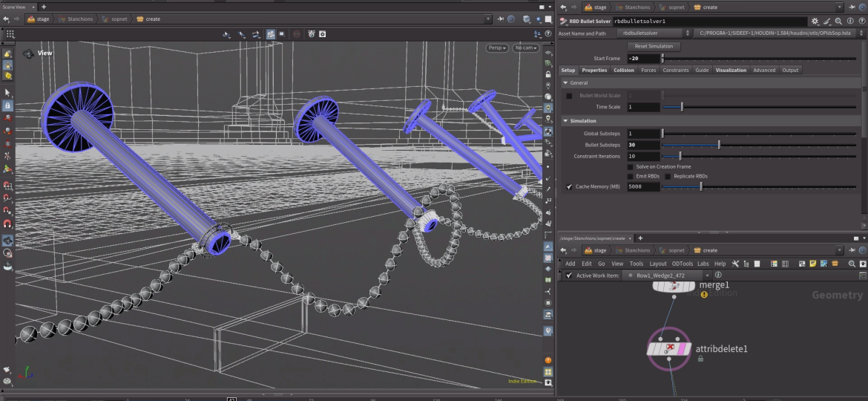The image size is (868, 401).
Task: Click the wrench tools icon in network editor
Action: pos(735,264)
